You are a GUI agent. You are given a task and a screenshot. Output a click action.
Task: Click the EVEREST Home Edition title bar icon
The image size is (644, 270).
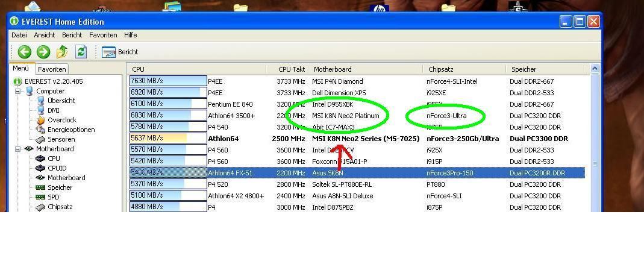[14, 21]
